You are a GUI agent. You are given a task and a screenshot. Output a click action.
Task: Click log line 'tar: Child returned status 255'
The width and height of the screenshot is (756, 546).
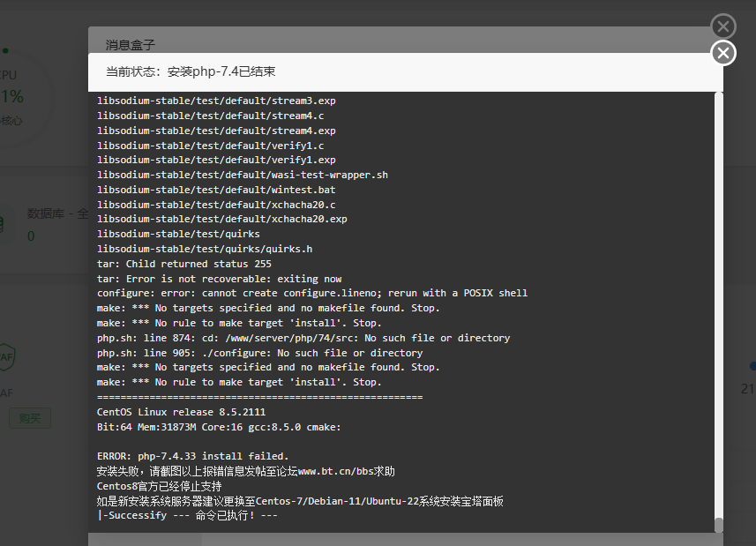pos(184,264)
